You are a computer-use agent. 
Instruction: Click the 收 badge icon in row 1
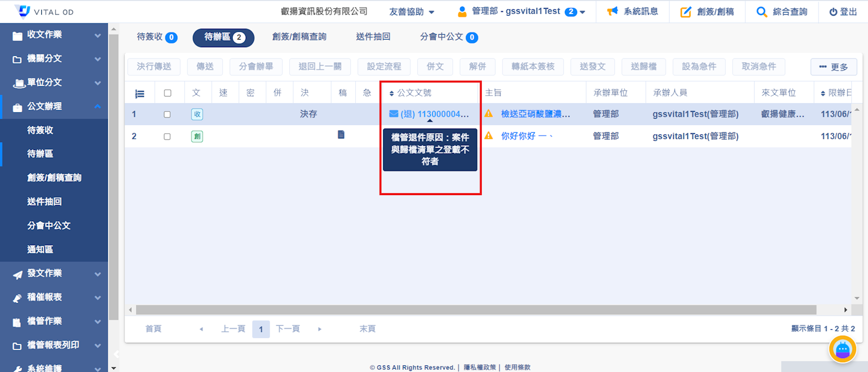pyautogui.click(x=197, y=114)
